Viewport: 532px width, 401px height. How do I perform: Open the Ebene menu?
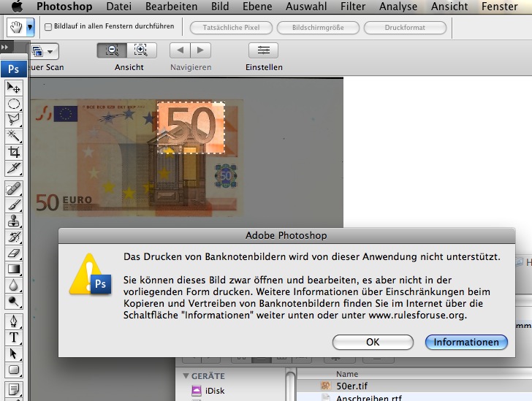pos(257,7)
